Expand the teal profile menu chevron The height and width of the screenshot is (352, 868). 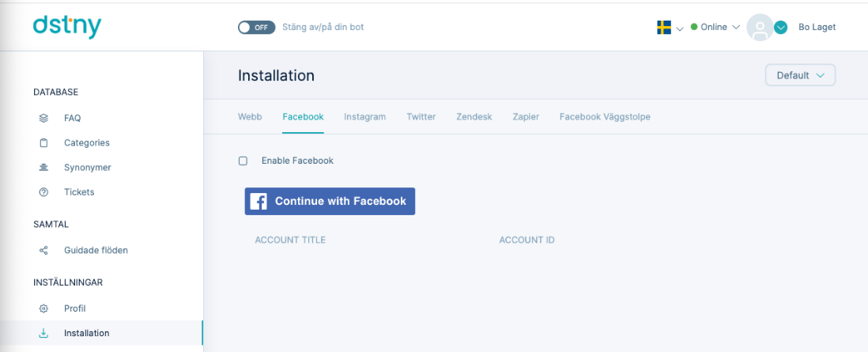[780, 27]
